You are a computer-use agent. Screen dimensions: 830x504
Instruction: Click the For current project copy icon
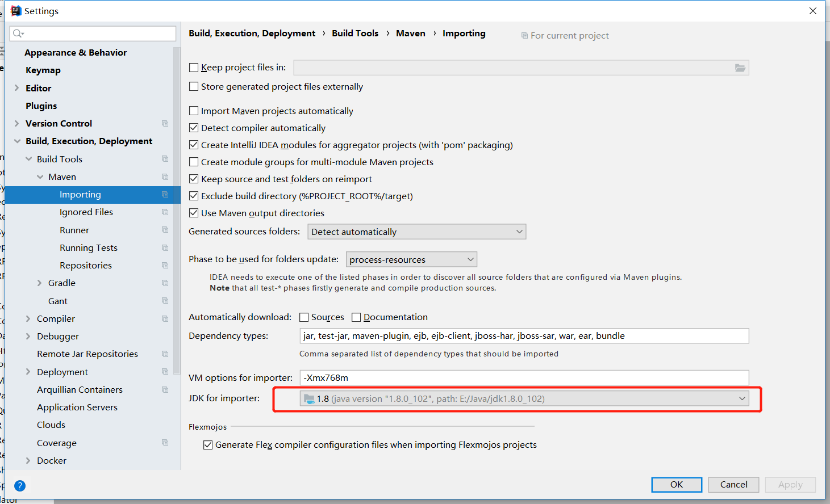(524, 36)
